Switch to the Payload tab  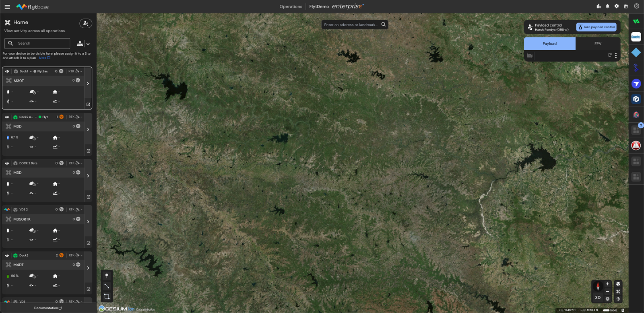click(549, 43)
